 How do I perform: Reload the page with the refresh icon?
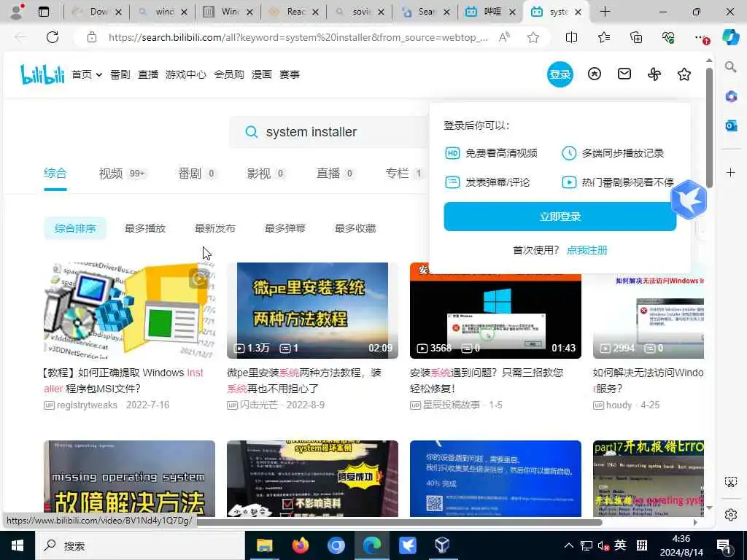coord(53,37)
